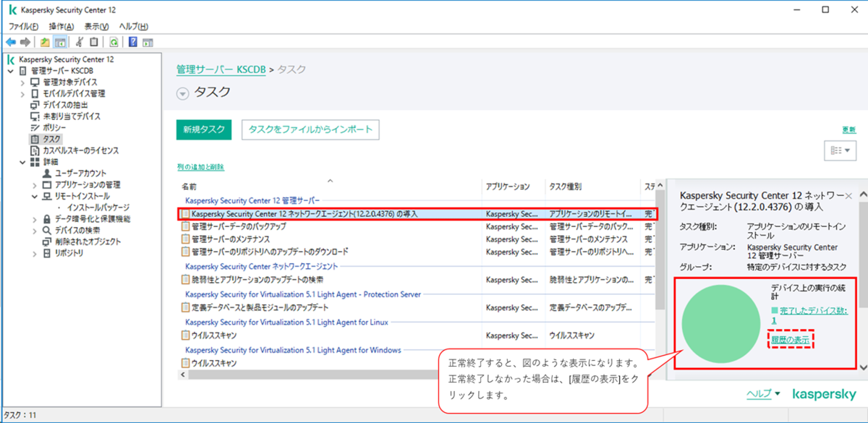
Task: Click the モバイルデバイス管理 phone icon
Action: point(35,93)
